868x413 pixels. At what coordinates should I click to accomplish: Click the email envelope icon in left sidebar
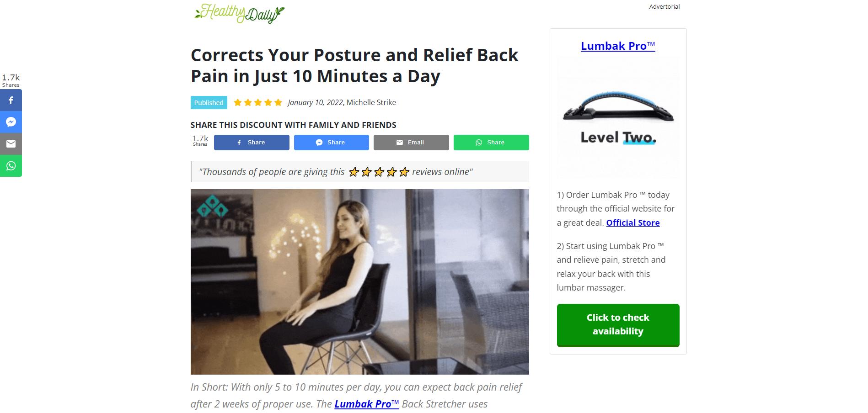click(x=11, y=144)
